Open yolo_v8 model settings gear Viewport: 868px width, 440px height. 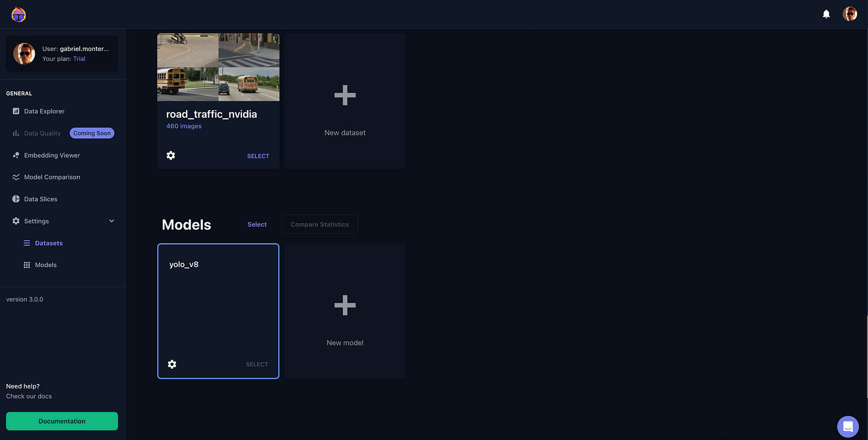tap(172, 364)
